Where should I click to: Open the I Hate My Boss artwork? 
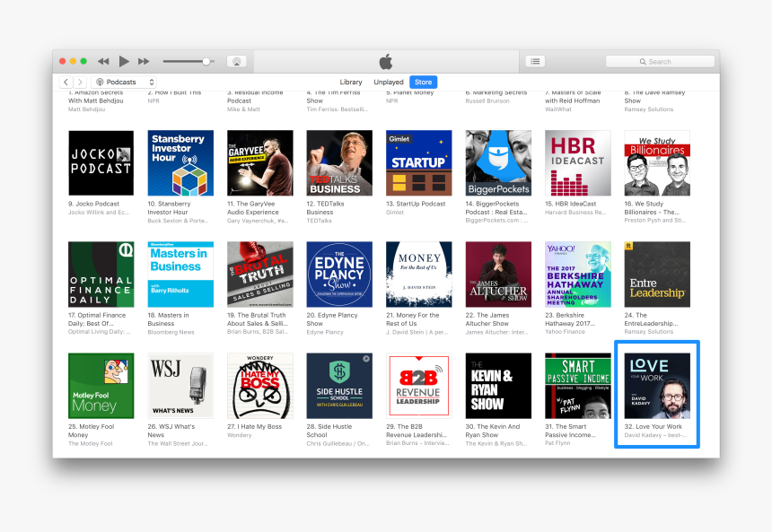click(260, 386)
